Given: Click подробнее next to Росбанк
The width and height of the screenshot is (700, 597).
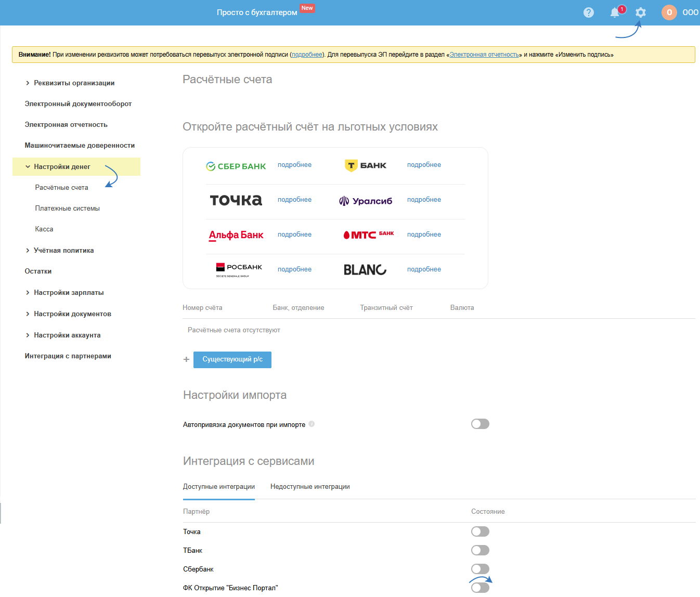Looking at the screenshot, I should point(294,269).
